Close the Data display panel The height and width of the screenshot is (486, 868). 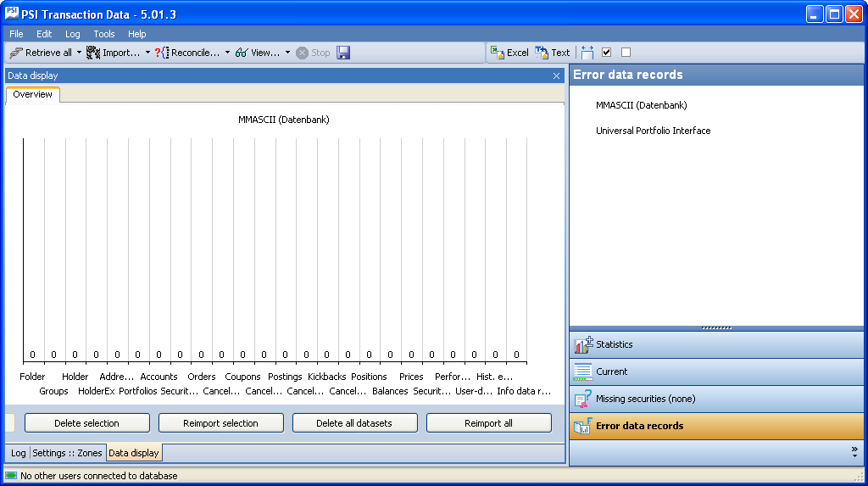556,75
